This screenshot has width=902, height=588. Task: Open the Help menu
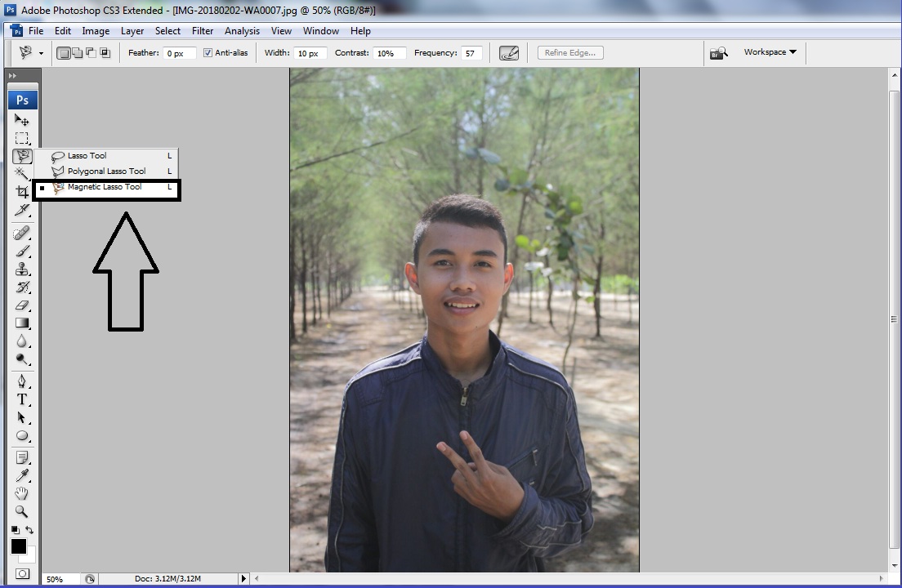(x=360, y=31)
